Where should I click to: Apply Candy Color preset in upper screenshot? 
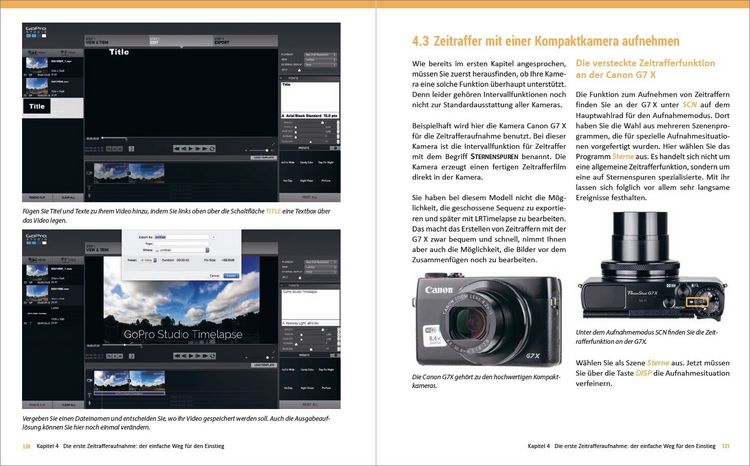[307, 163]
